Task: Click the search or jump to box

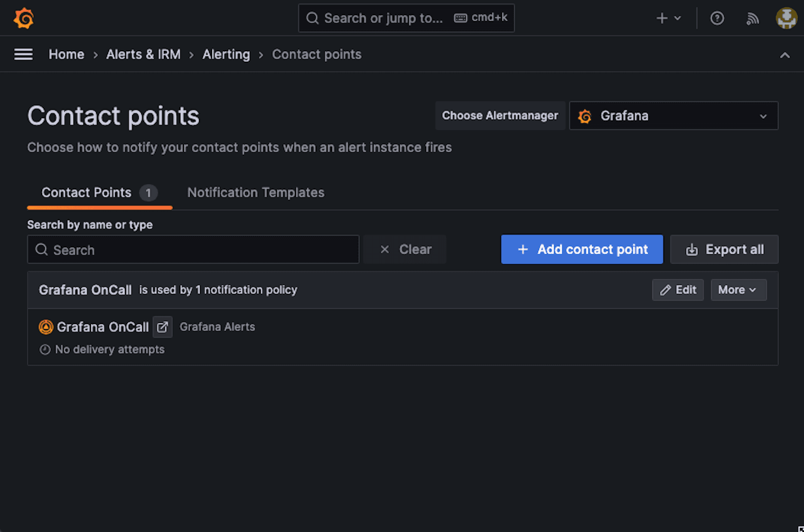Action: [406, 18]
